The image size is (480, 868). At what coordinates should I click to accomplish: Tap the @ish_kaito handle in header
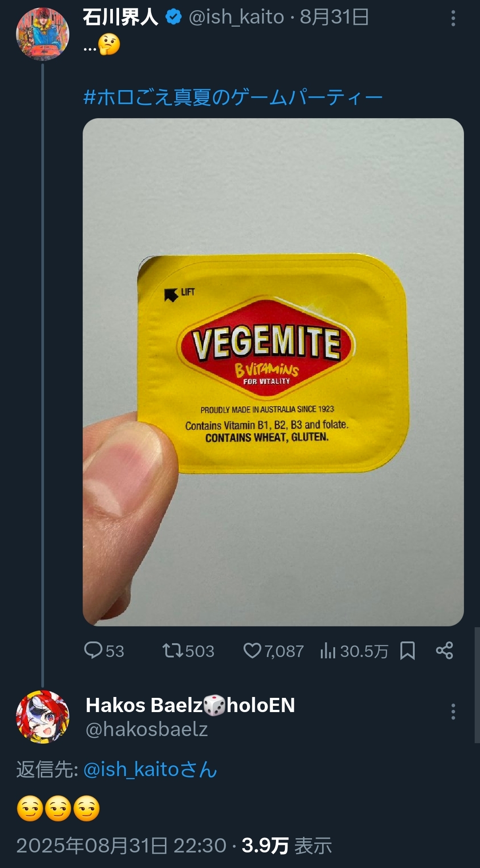pyautogui.click(x=236, y=17)
